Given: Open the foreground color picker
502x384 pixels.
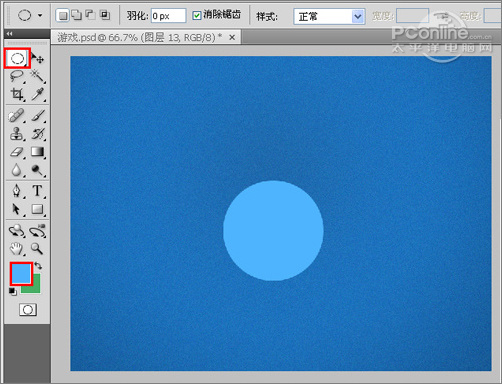Looking at the screenshot, I should 21,274.
